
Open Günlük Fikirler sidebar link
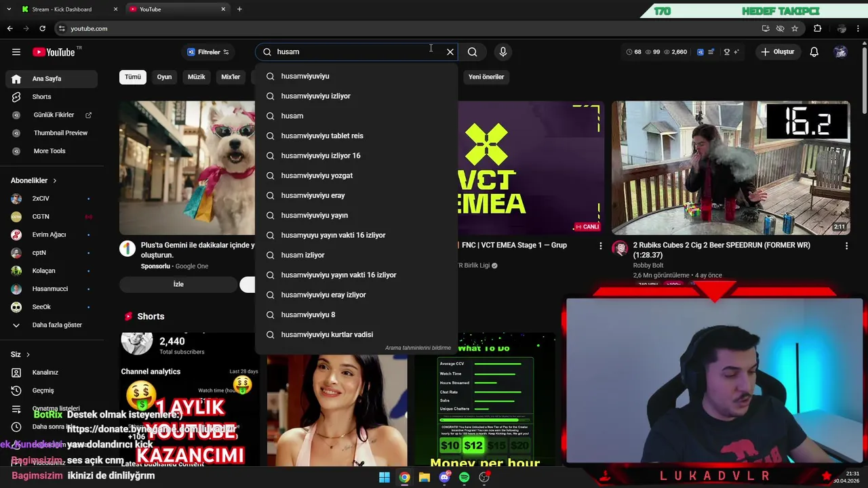click(52, 115)
